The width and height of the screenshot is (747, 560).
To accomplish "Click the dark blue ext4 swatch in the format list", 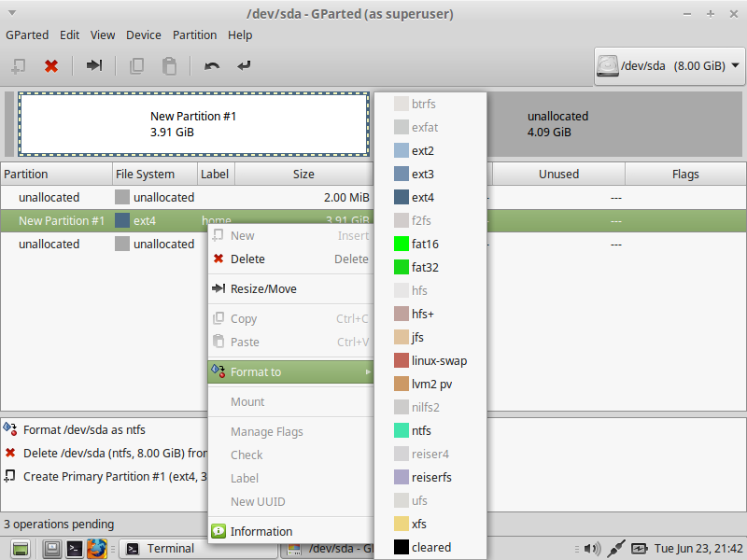I will pos(402,197).
